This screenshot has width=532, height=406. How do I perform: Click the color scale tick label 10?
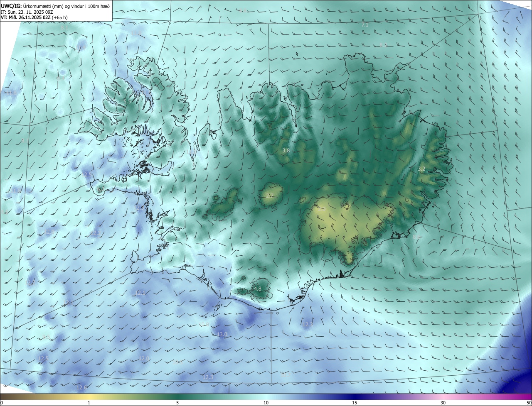[x=266, y=403]
